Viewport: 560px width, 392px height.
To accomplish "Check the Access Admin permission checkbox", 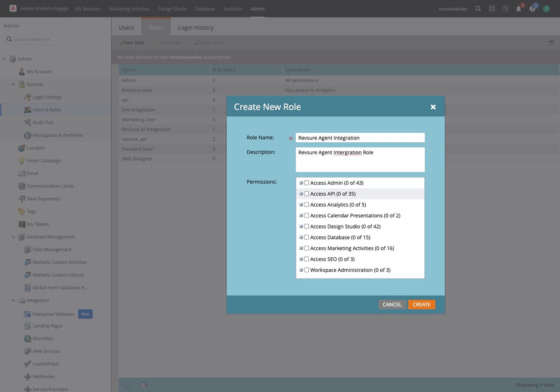I will (306, 183).
